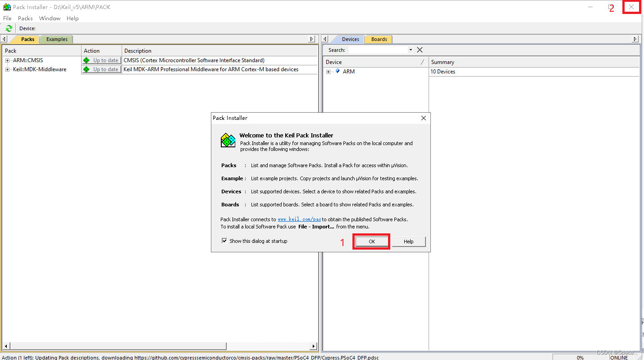Open the Help menu

click(x=73, y=18)
